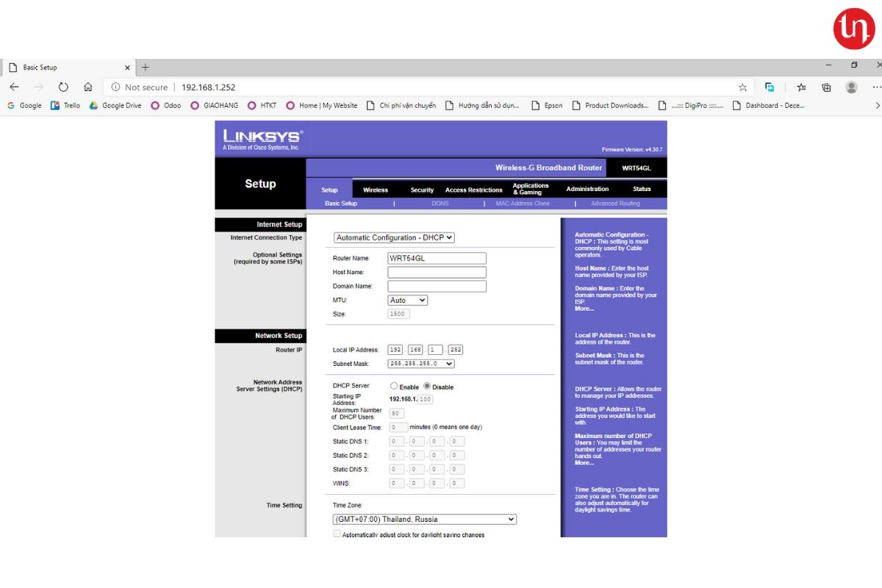The height and width of the screenshot is (588, 882).
Task: Open the Google bookmark
Action: tap(24, 105)
